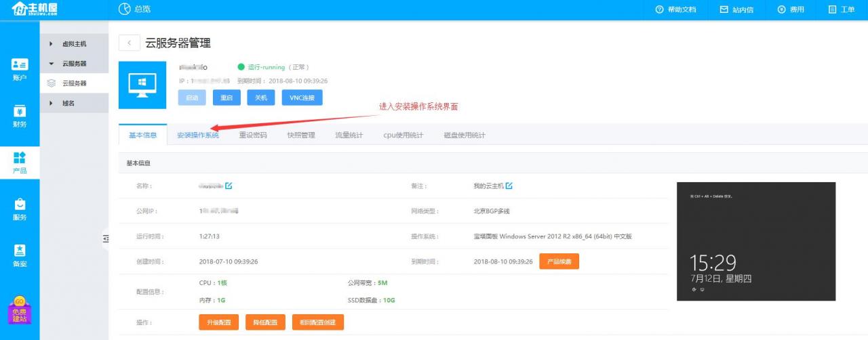
Task: Open the 总览 overview icon
Action: pos(124,9)
